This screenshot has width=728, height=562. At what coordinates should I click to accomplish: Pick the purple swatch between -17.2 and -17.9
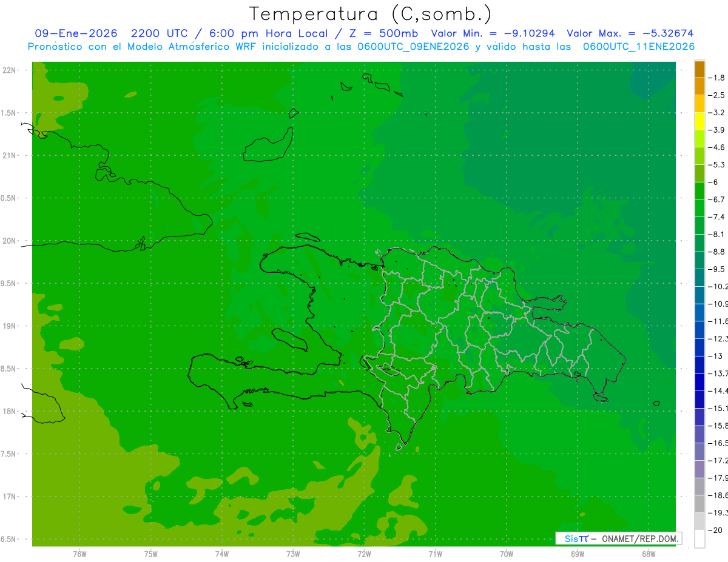tap(699, 469)
